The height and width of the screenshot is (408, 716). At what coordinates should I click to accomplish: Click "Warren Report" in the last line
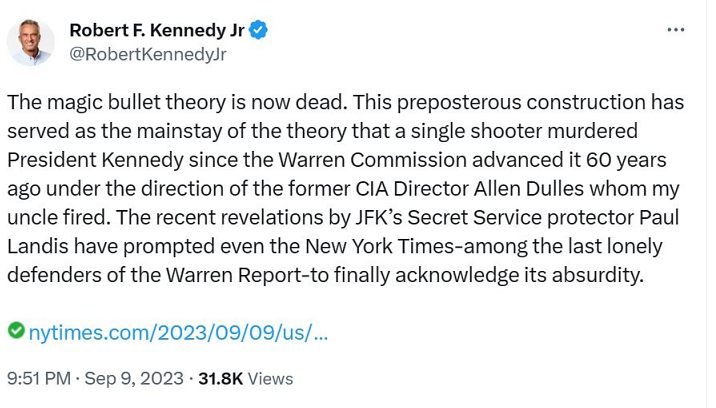coord(221,274)
